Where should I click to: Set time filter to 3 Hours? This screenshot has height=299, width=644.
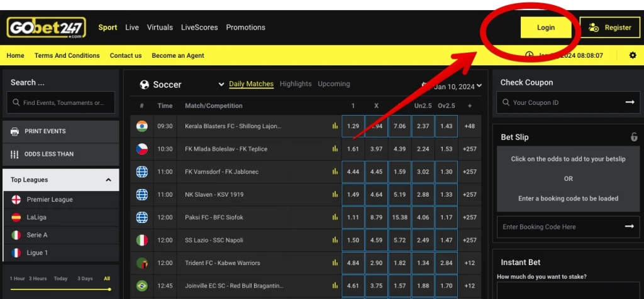[x=38, y=278]
